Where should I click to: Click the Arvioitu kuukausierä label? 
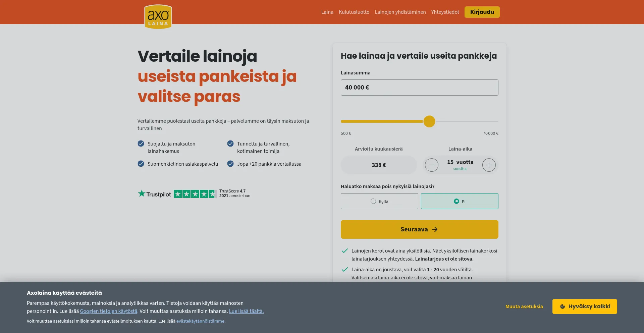379,149
